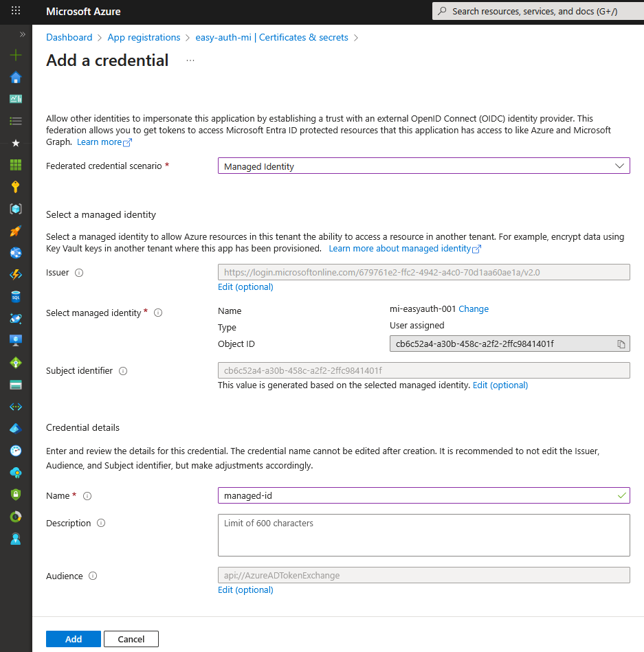Open Microsoft Defender shield lock icon

[x=16, y=495]
